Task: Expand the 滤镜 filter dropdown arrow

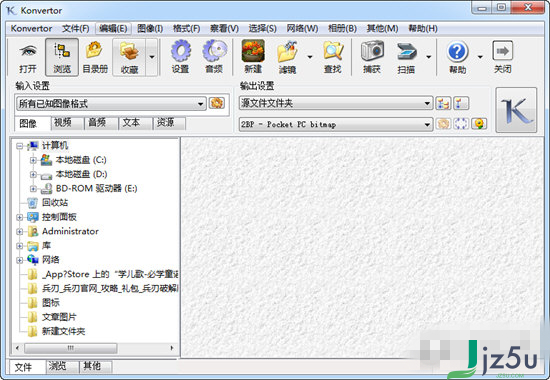Action: [x=310, y=56]
